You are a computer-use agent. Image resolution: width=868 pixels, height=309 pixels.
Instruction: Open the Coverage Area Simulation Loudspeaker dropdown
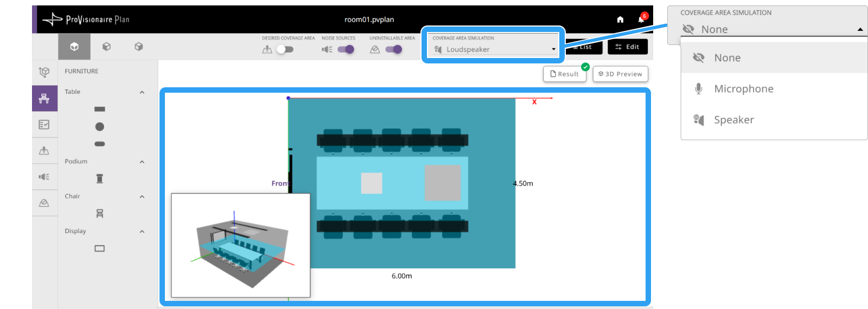click(x=494, y=49)
